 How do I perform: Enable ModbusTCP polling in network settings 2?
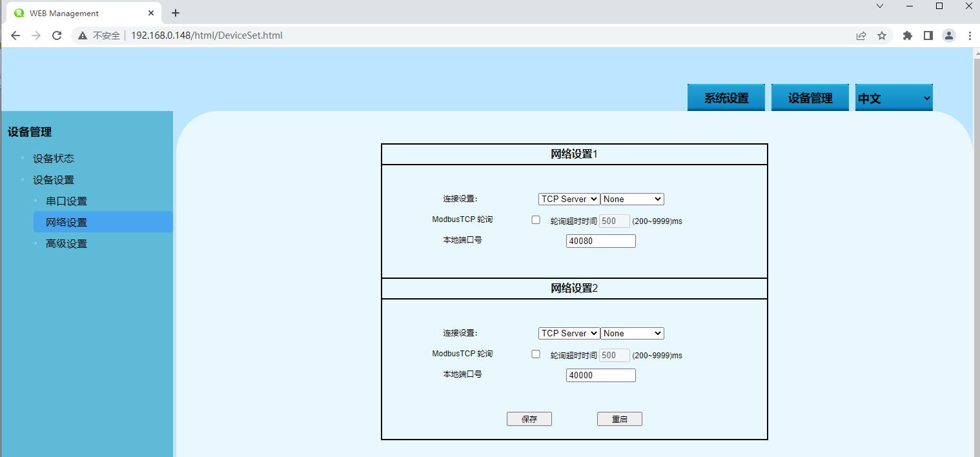pos(536,354)
